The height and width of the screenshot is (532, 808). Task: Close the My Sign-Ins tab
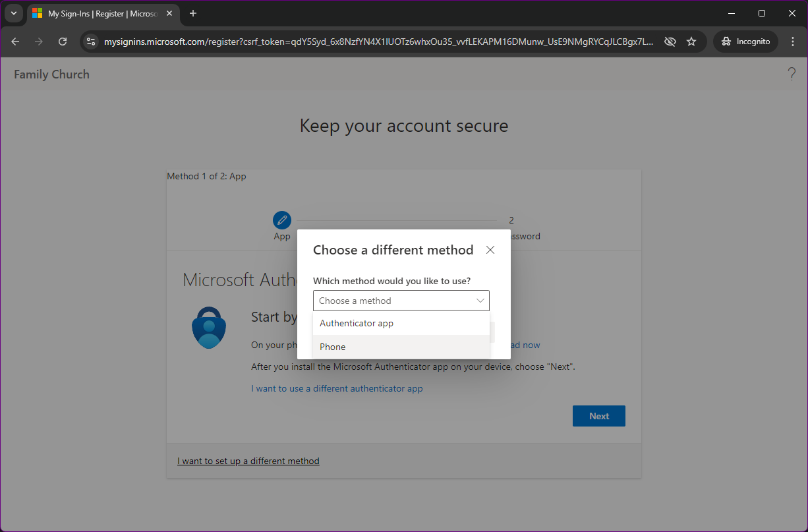tap(169, 13)
